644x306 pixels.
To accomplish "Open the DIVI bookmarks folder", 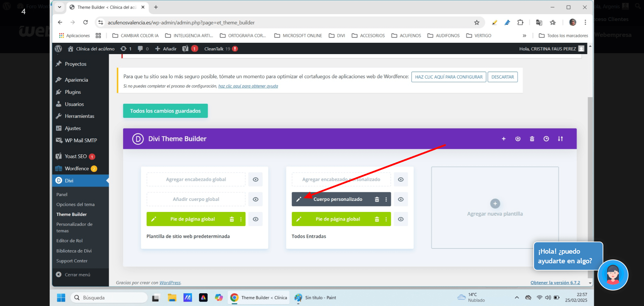I will pos(337,35).
